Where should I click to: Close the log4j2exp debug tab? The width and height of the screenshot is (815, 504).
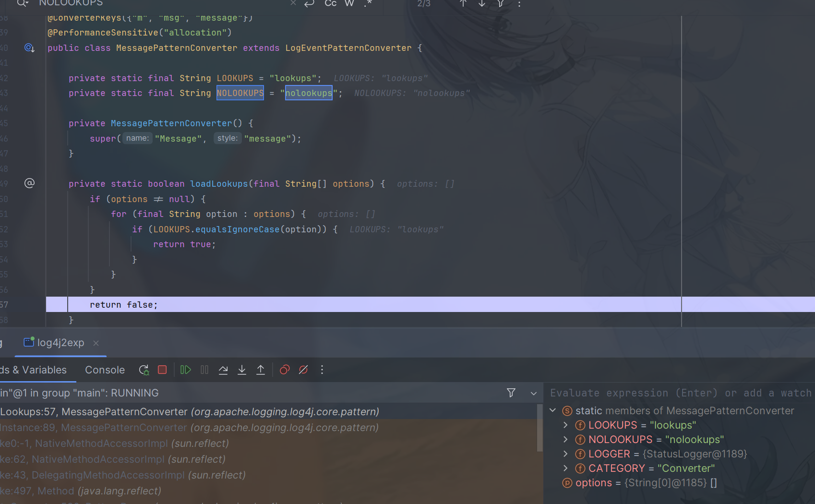[96, 343]
